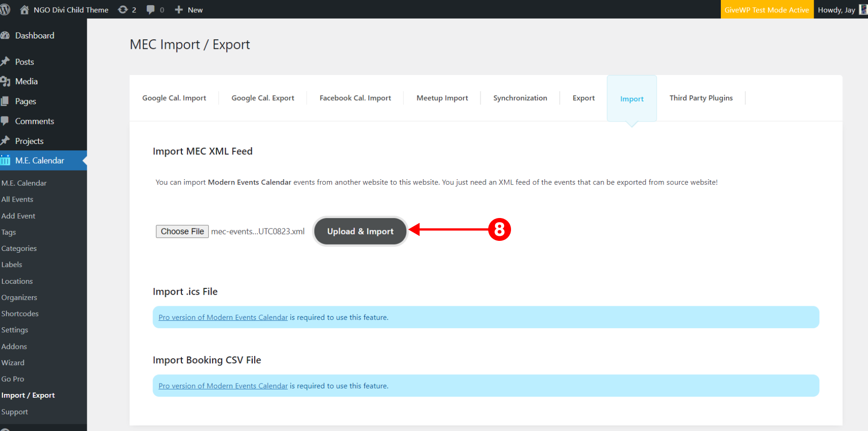
Task: Click the Import Booking CSV File heading
Action: pyautogui.click(x=207, y=360)
